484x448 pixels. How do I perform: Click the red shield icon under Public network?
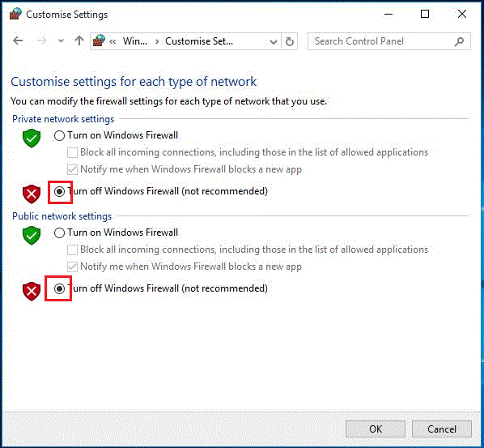[32, 291]
